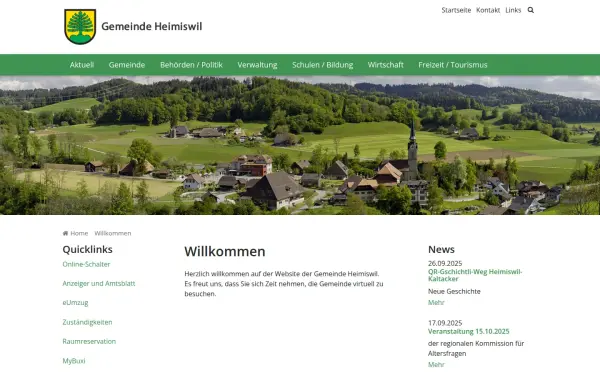Open Raumreservation quicklink
The height and width of the screenshot is (375, 600).
tap(89, 341)
